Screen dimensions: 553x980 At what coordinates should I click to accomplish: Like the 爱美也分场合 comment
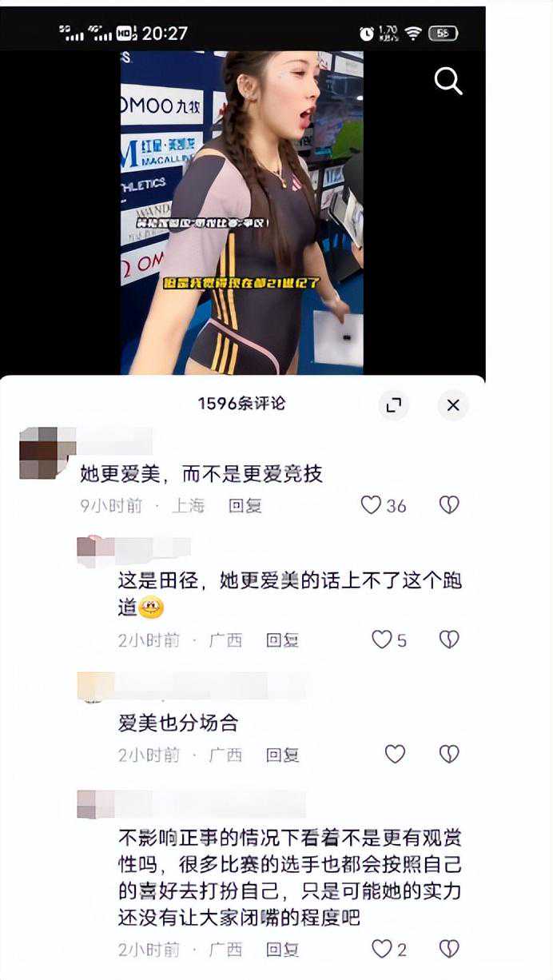click(395, 754)
